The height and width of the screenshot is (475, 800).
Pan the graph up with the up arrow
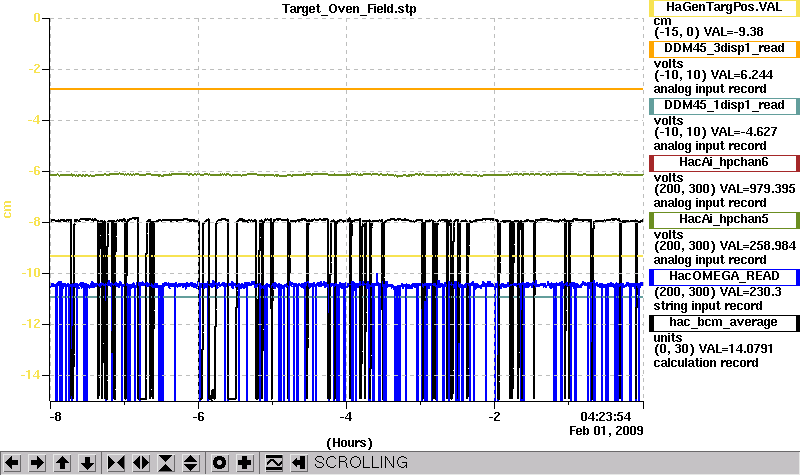point(62,463)
